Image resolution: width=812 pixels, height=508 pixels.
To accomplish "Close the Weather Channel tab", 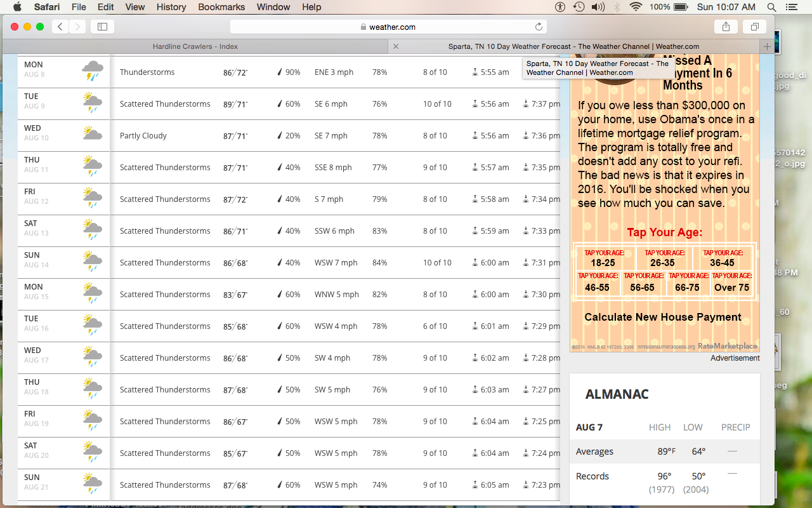I will (396, 46).
